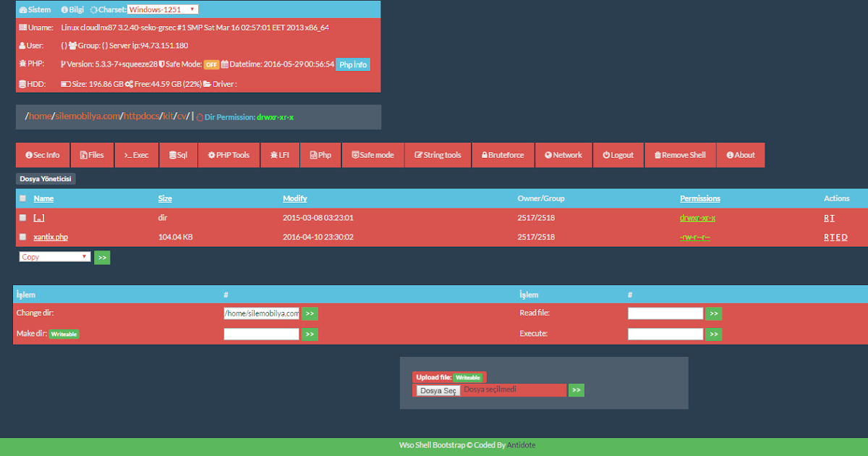This screenshot has height=456, width=868.
Task: Click the Php info button
Action: (353, 64)
